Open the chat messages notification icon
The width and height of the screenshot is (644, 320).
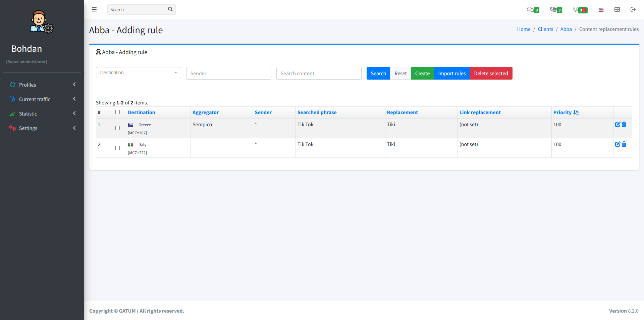coord(531,9)
